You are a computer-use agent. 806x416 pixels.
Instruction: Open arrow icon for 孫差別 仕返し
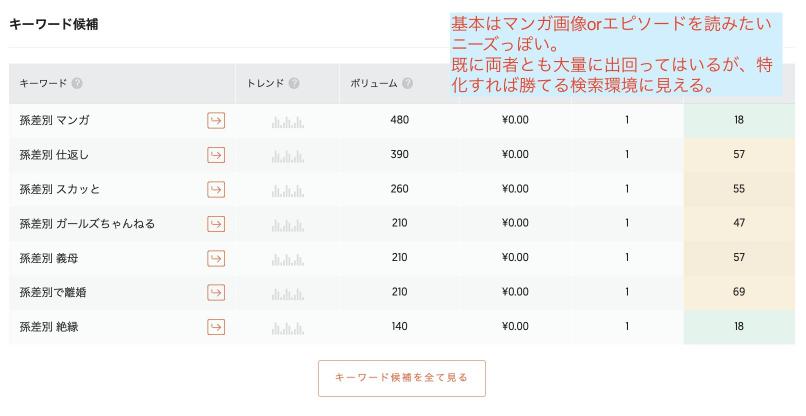[216, 155]
